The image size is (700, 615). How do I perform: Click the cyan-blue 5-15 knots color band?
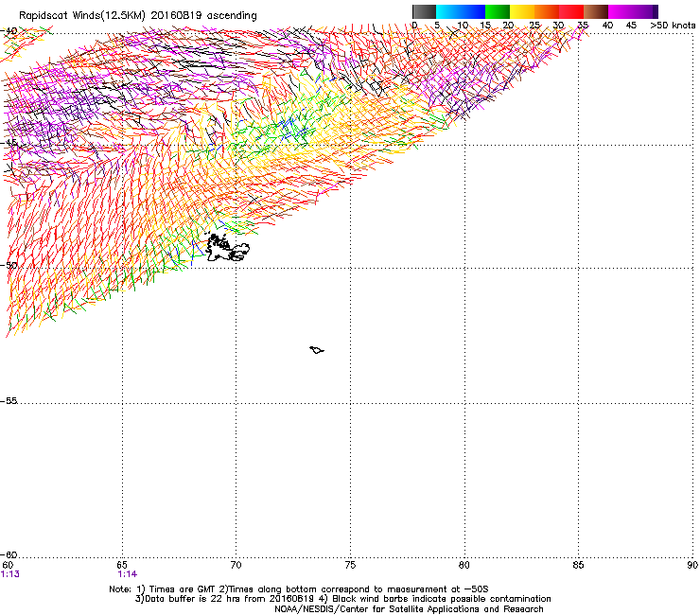click(x=461, y=11)
